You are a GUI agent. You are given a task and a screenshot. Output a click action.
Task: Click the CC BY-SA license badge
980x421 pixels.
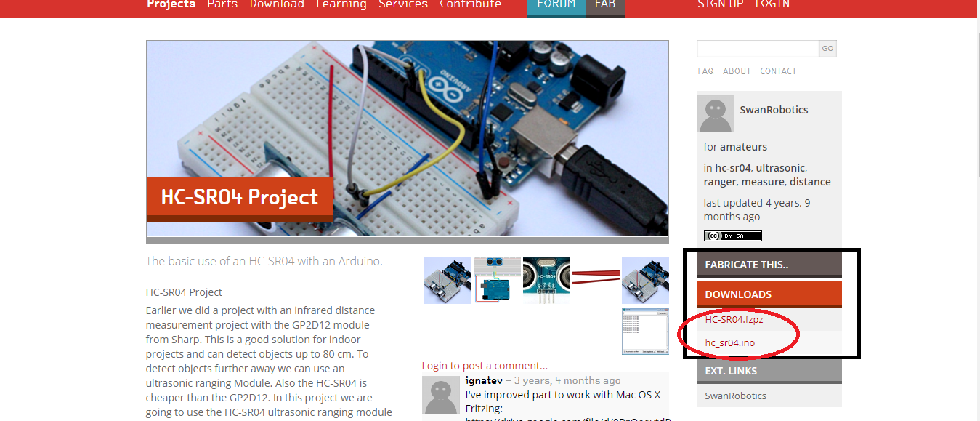pos(732,235)
